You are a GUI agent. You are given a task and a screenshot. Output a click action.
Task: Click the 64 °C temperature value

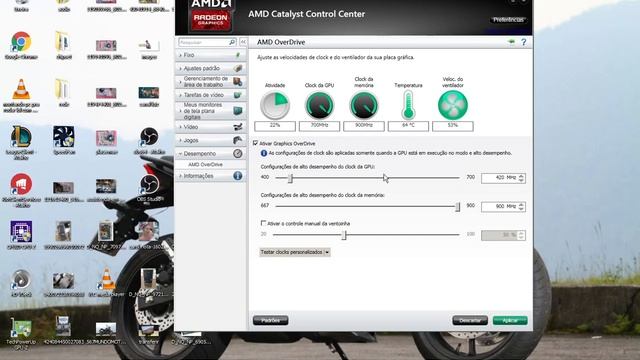click(x=408, y=126)
